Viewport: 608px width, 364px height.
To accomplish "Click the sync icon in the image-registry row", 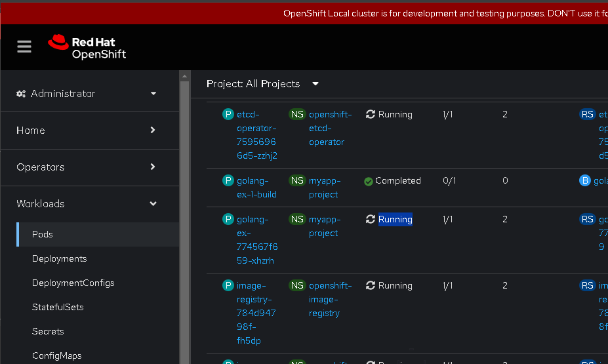I will (x=371, y=286).
